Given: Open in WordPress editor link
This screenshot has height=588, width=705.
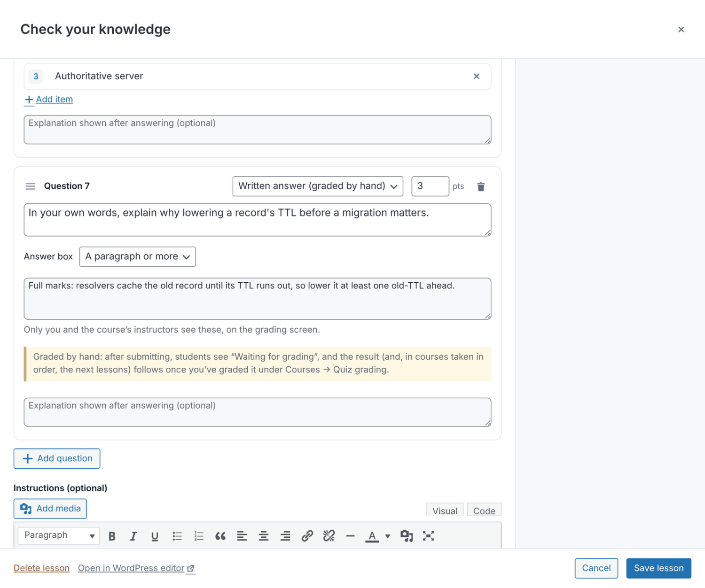Looking at the screenshot, I should [136, 568].
